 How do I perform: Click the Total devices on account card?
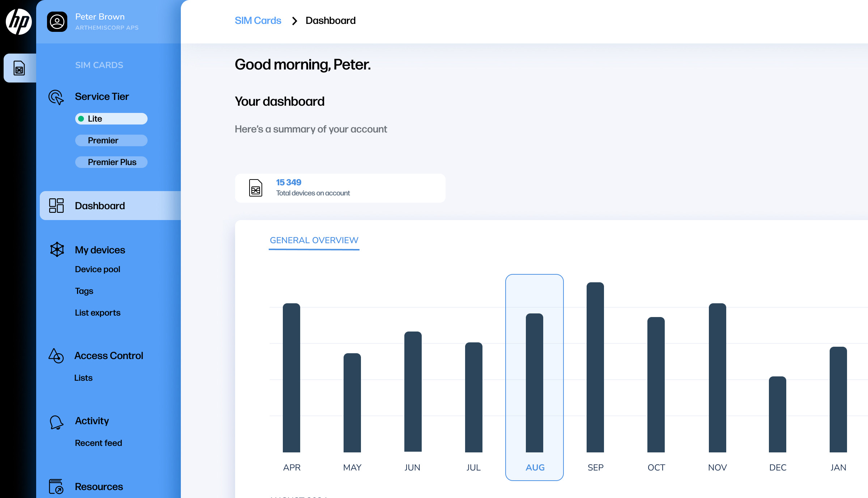pos(340,188)
